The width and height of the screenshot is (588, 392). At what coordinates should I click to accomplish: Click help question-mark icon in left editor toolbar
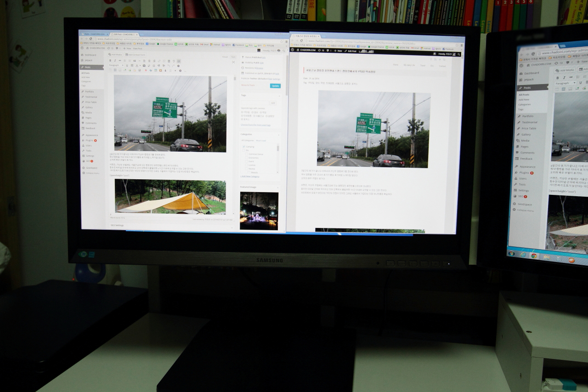point(178,66)
